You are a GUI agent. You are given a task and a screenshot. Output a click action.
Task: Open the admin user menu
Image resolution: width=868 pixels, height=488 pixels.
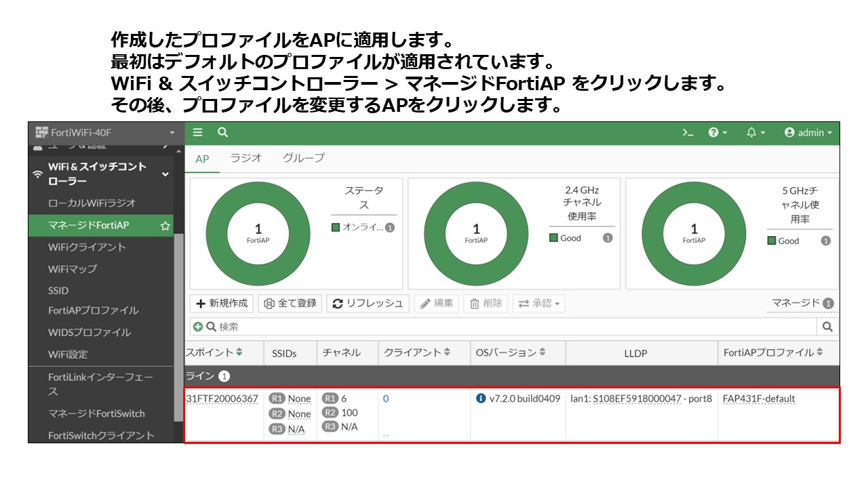[x=808, y=133]
